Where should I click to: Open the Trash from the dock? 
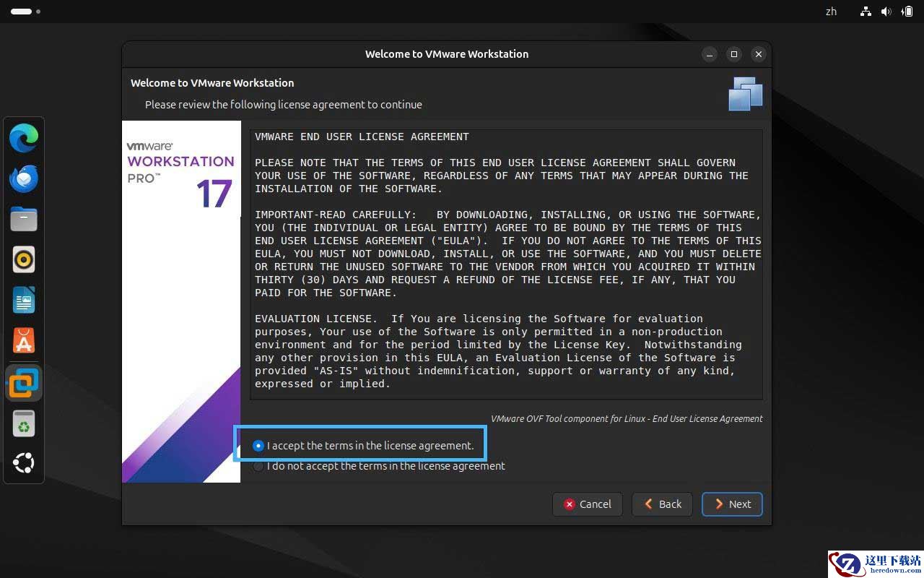pos(24,423)
